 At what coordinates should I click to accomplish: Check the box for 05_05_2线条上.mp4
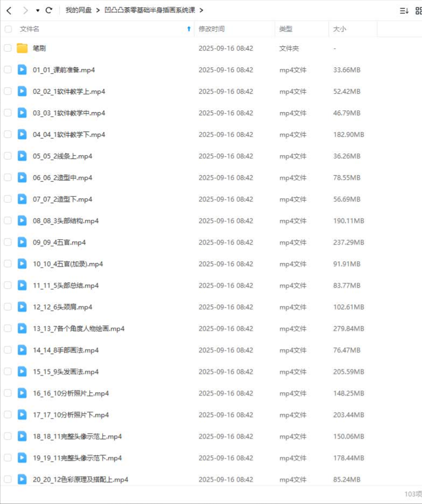pos(8,156)
